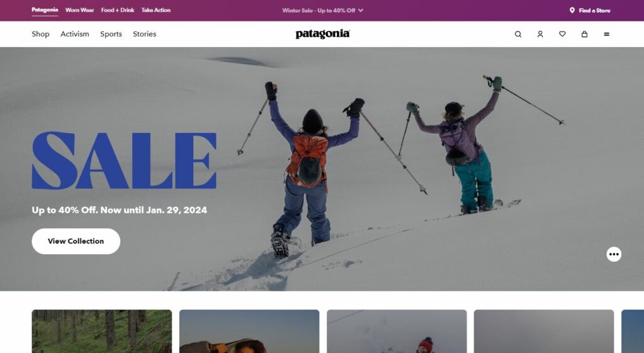
Task: Open the search magnifier icon
Action: [518, 34]
